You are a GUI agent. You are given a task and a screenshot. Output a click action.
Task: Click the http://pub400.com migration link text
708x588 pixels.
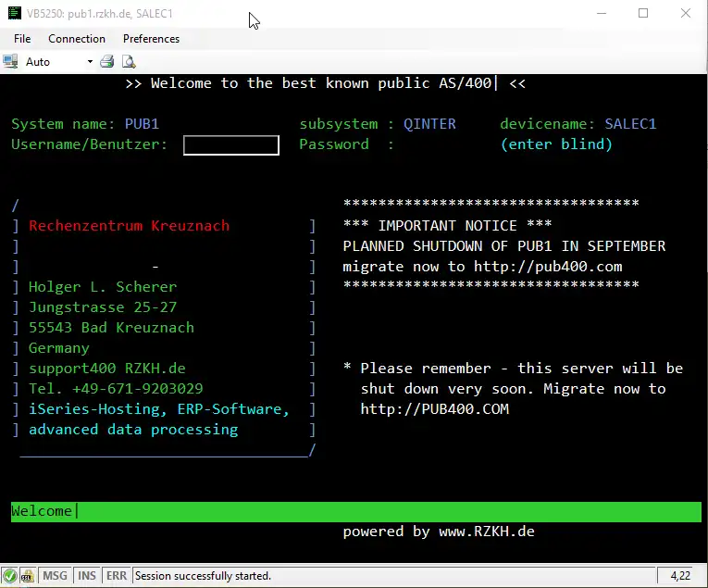coord(548,267)
